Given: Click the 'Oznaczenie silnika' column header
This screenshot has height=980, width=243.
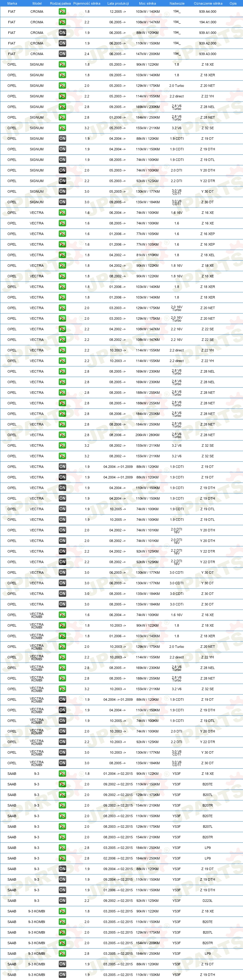Looking at the screenshot, I should (208, 3).
